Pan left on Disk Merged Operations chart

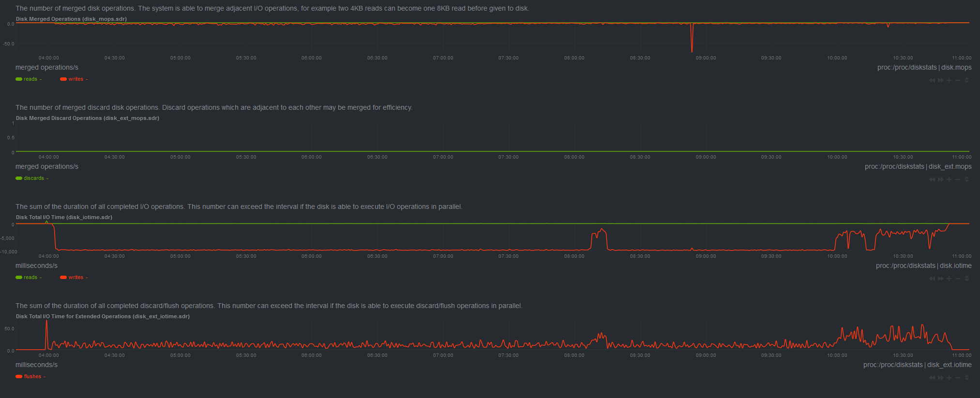(x=932, y=80)
